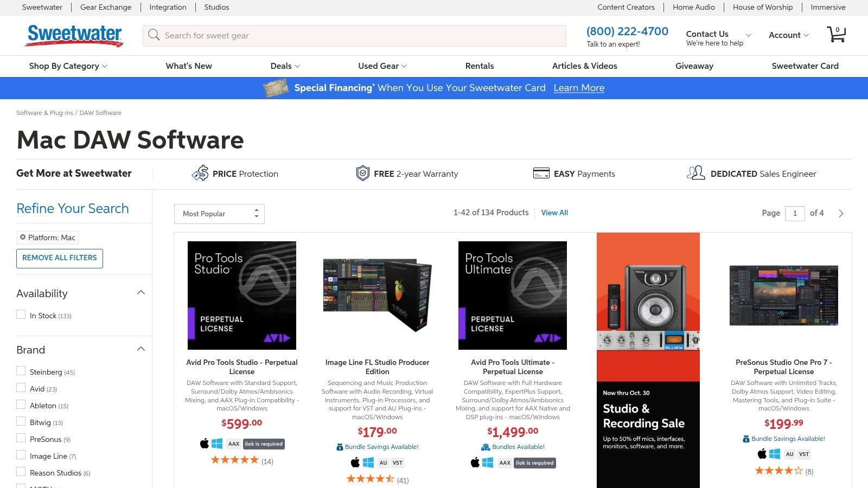This screenshot has height=488, width=868.
Task: Enable the In Stock availability checkbox
Action: click(21, 314)
